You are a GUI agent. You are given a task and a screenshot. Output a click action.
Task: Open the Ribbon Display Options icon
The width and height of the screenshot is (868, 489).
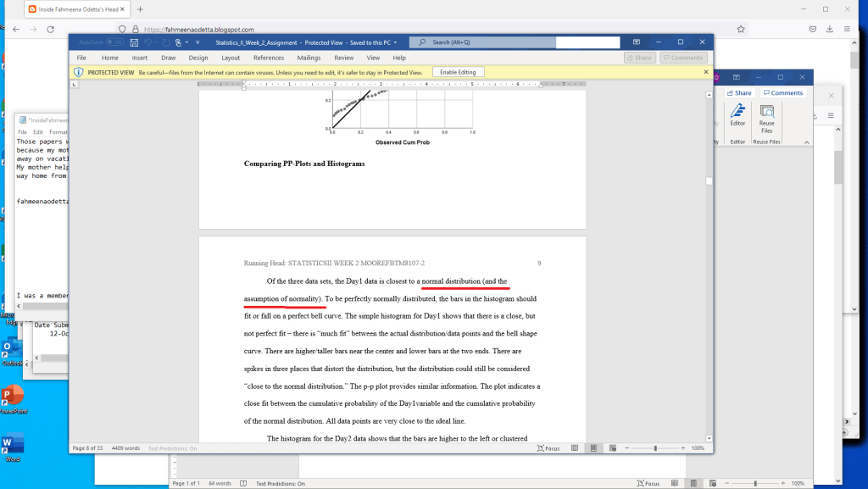(637, 42)
